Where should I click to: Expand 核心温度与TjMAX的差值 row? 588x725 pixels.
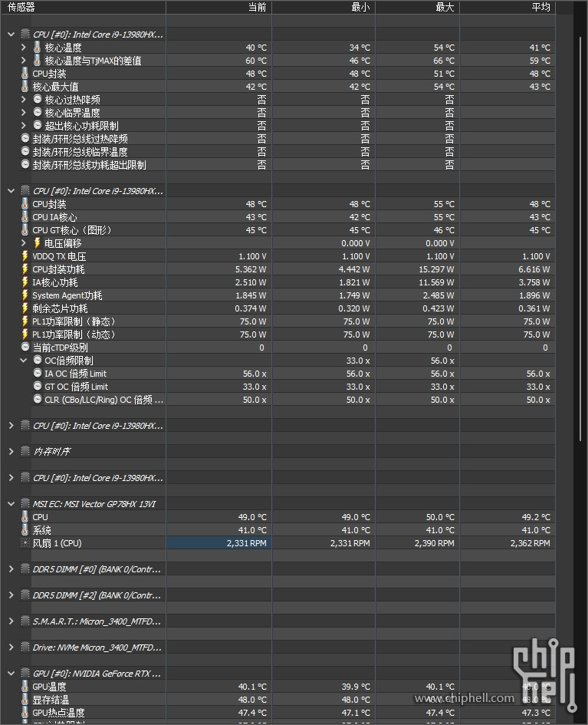(x=24, y=61)
